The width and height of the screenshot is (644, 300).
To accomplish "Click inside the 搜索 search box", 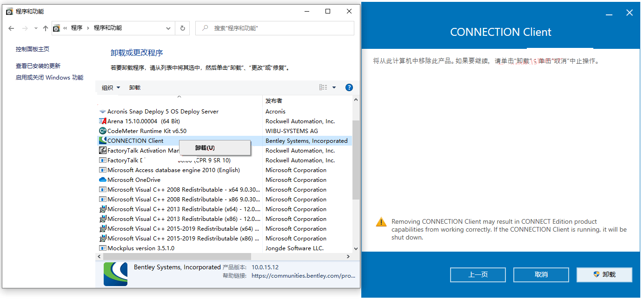I will (274, 28).
